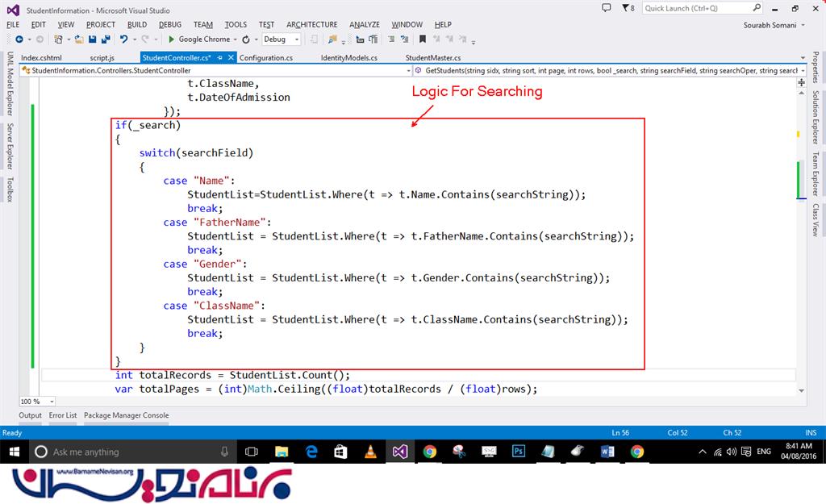The image size is (826, 504).
Task: Click the Save All toolbar icon
Action: point(106,39)
